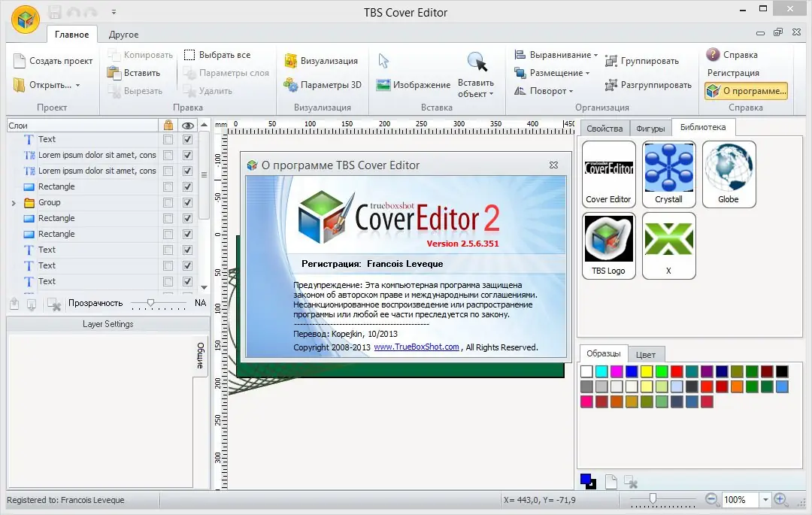812x515 pixels.
Task: Select the Globe library thumbnail
Action: 729,174
